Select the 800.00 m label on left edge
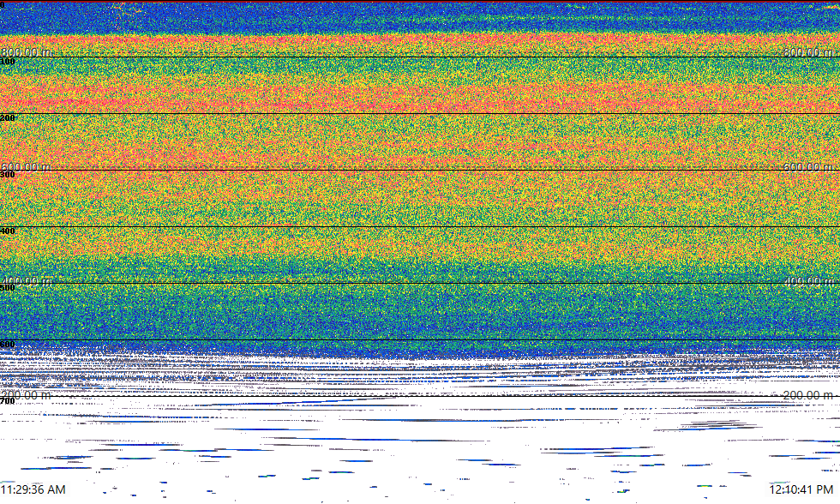Image resolution: width=840 pixels, height=504 pixels. coord(27,52)
